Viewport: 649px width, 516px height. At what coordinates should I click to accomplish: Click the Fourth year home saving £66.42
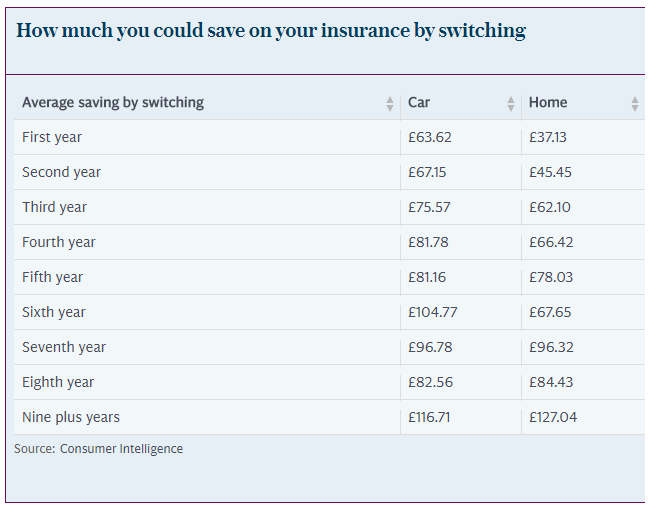tap(550, 242)
